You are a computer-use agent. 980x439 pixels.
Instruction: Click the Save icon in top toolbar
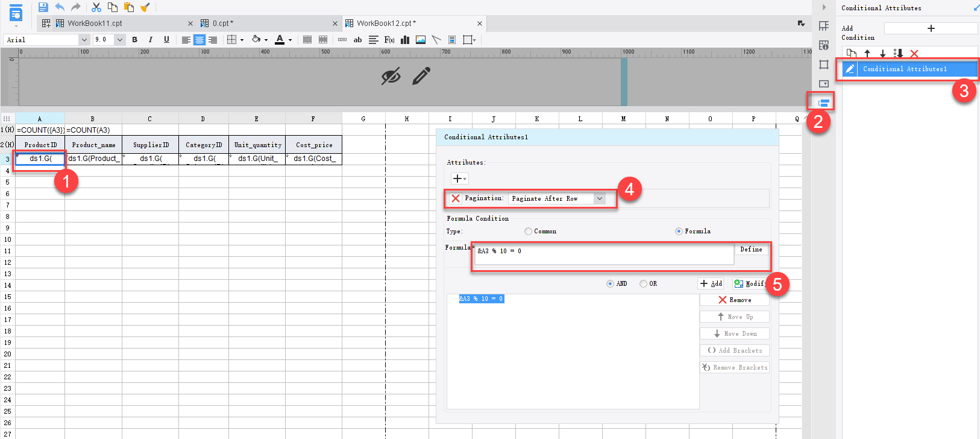[x=43, y=7]
